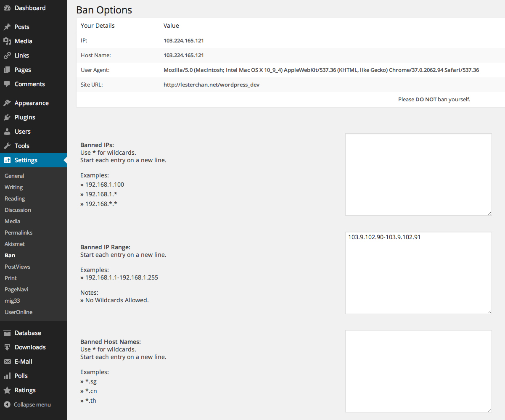Open the Comments menu label
This screenshot has width=505, height=420.
[x=29, y=84]
